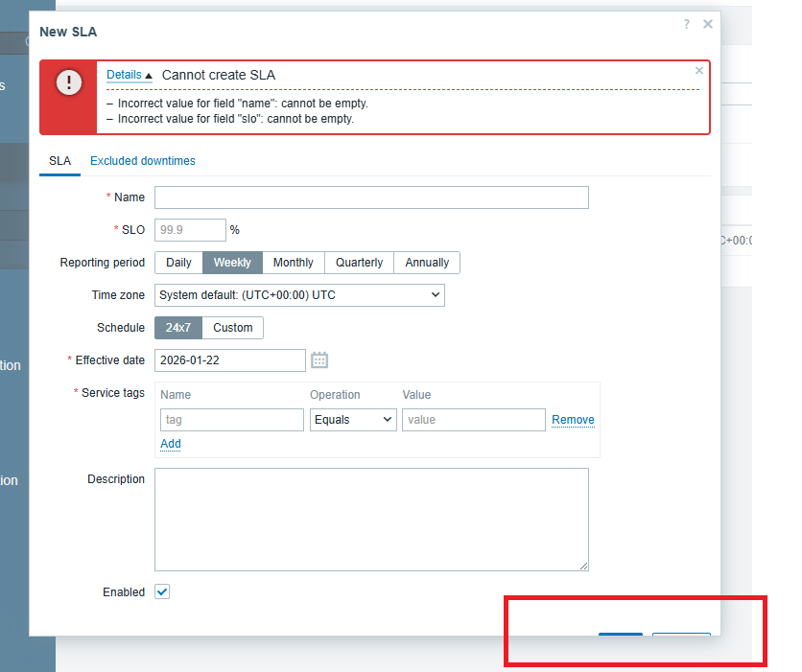Select Daily reporting period
Screen dimensions: 802x672
click(178, 263)
